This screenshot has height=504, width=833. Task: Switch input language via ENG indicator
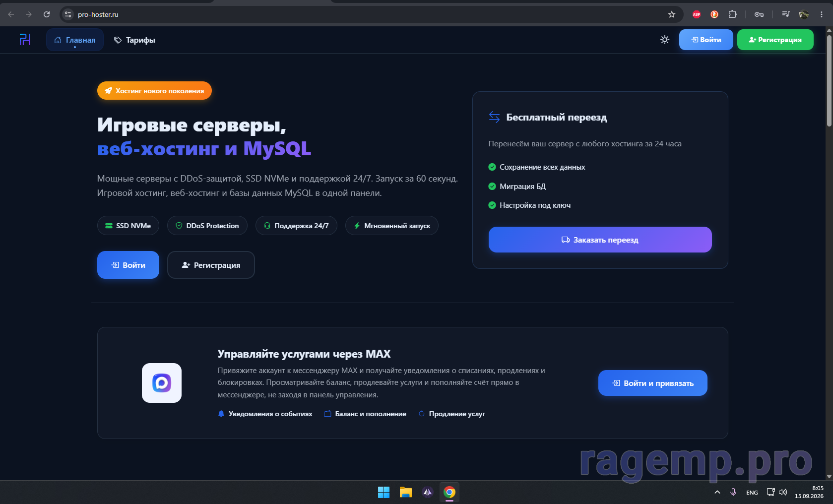tap(752, 493)
